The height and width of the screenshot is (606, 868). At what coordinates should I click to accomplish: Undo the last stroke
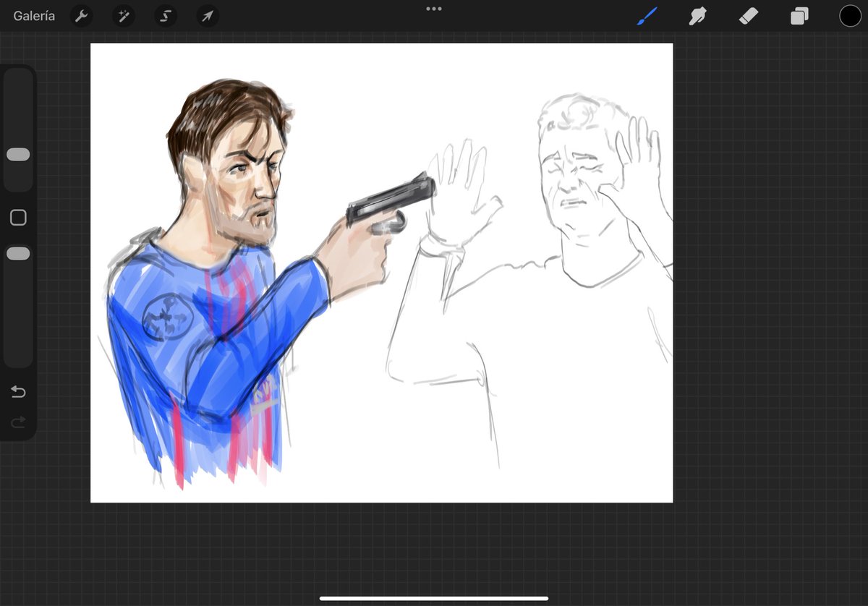[18, 392]
